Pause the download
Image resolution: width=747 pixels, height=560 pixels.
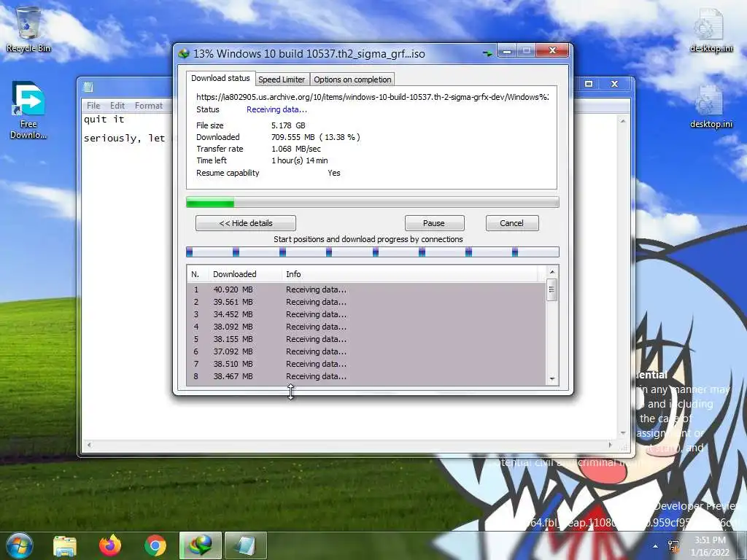[434, 223]
